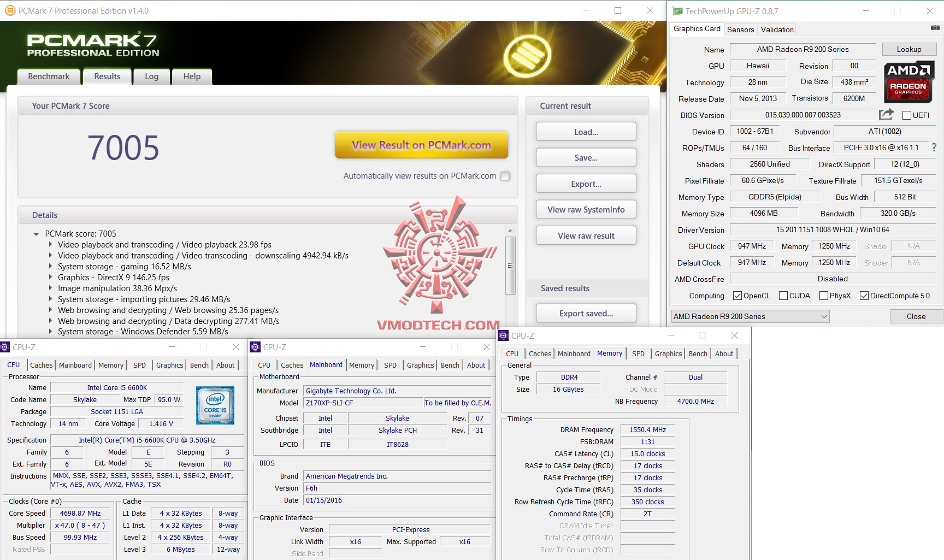The width and height of the screenshot is (944, 560).
Task: Click the Export... button under Current result
Action: 586,184
